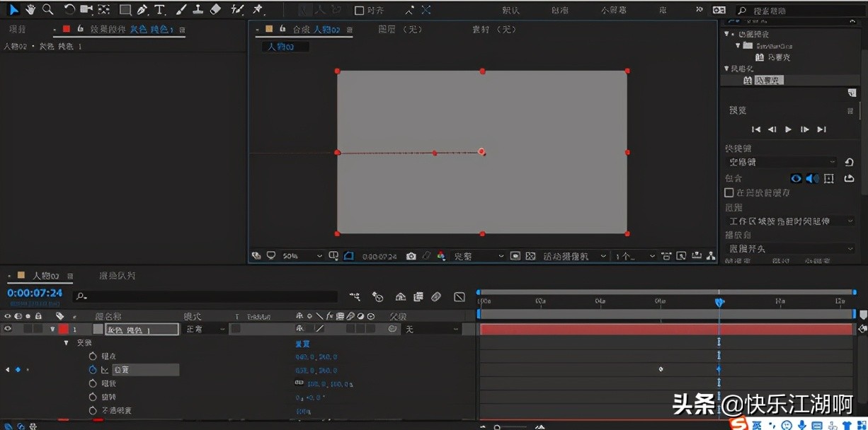Select the Horizontal Type tool
868x430 pixels.
pyautogui.click(x=159, y=10)
